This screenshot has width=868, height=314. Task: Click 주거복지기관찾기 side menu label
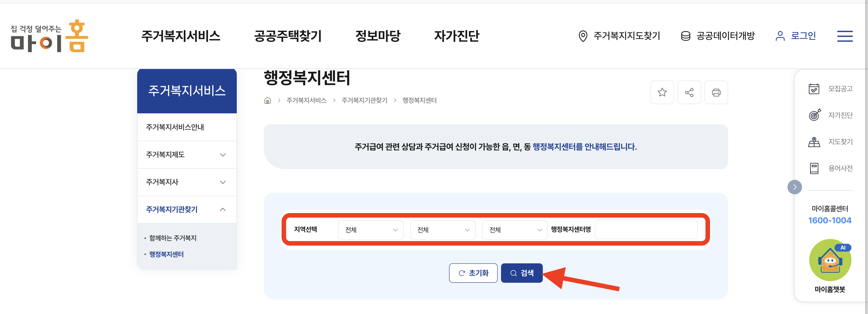172,209
